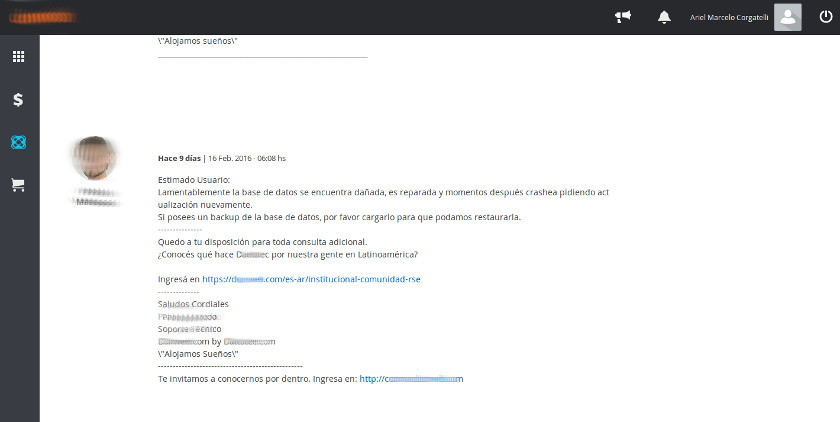
Task: Click the blurred agent name under the photo
Action: tap(96, 196)
